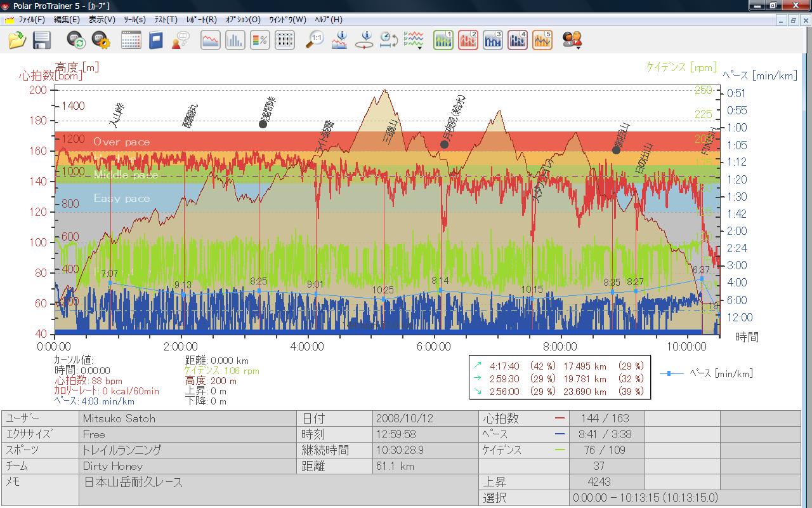The image size is (812, 508).
Task: Open selection info icon with red loop
Action: (364, 41)
